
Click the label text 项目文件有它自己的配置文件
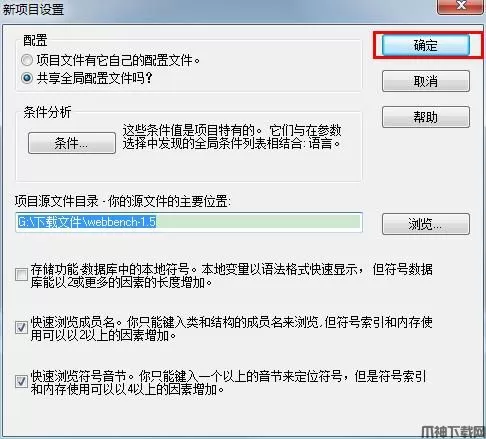118,60
